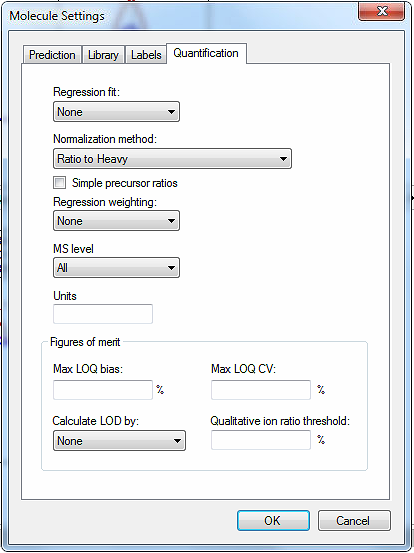The image size is (414, 553).
Task: Click the Units text field
Action: coord(103,314)
